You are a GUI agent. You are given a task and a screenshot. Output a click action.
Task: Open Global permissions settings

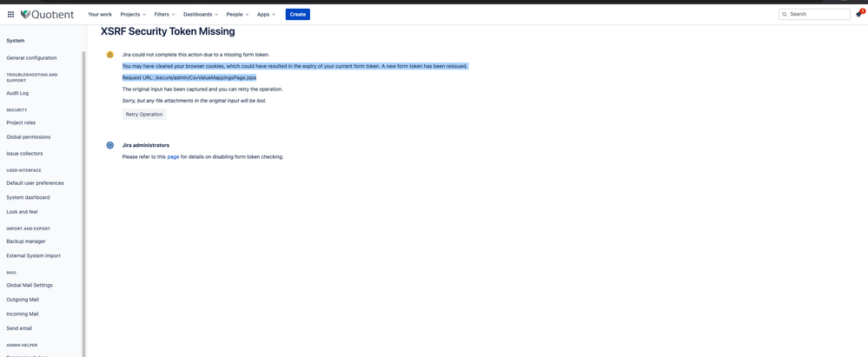[x=28, y=136]
